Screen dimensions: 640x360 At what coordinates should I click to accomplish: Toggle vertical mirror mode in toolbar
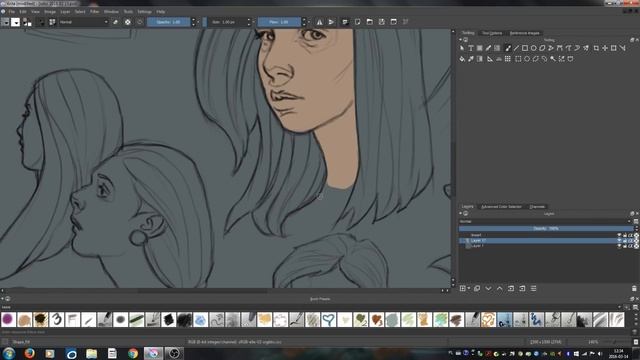[x=331, y=22]
